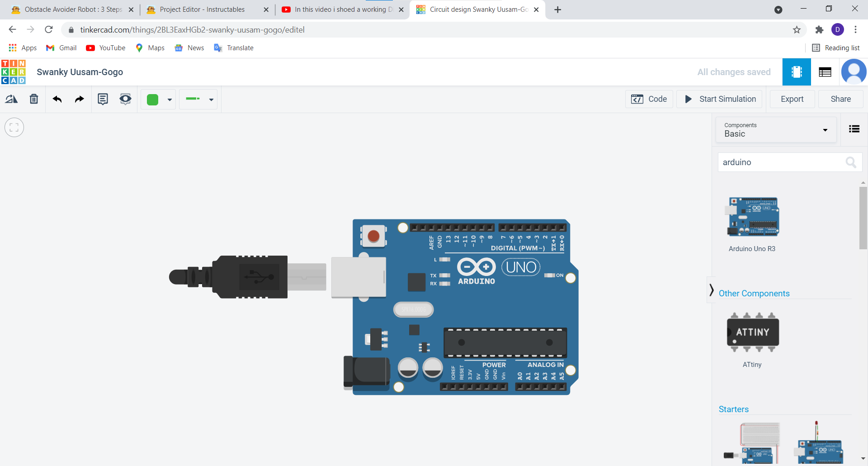The image size is (868, 466).
Task: Open the Chrome profile D avatar
Action: coord(838,29)
